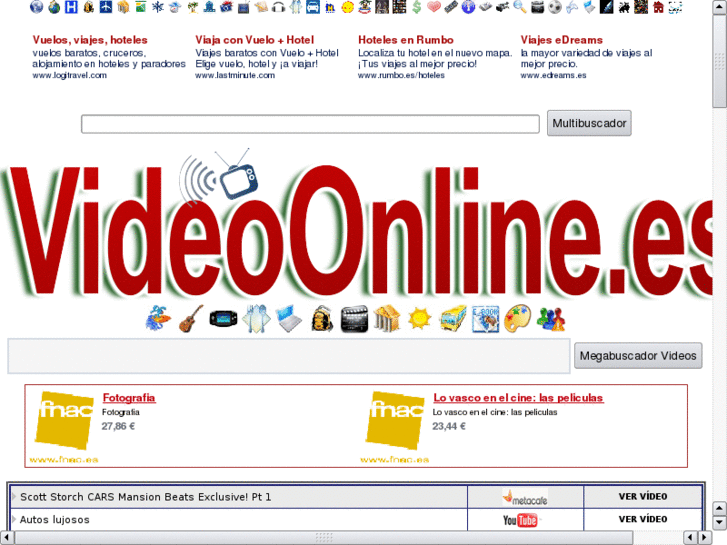
Task: Click the vertical scrollbar thumb
Action: pos(720,60)
